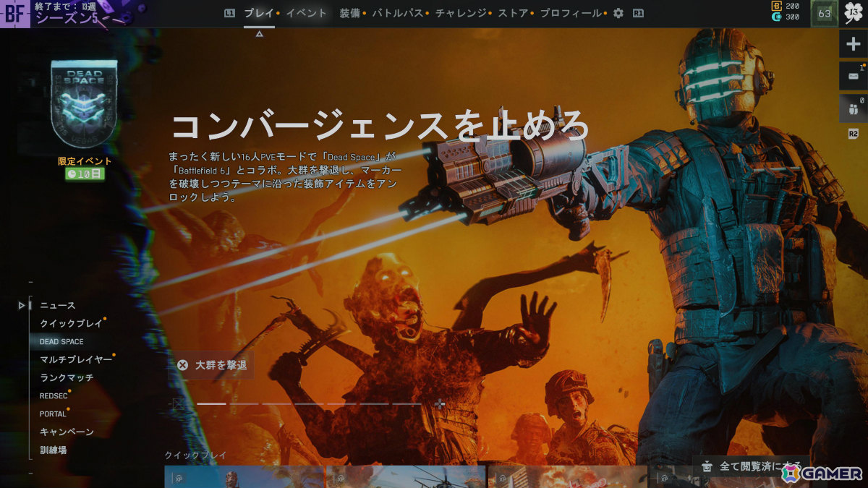This screenshot has height=488, width=868.
Task: Open the level 63 rank badge
Action: pos(824,13)
